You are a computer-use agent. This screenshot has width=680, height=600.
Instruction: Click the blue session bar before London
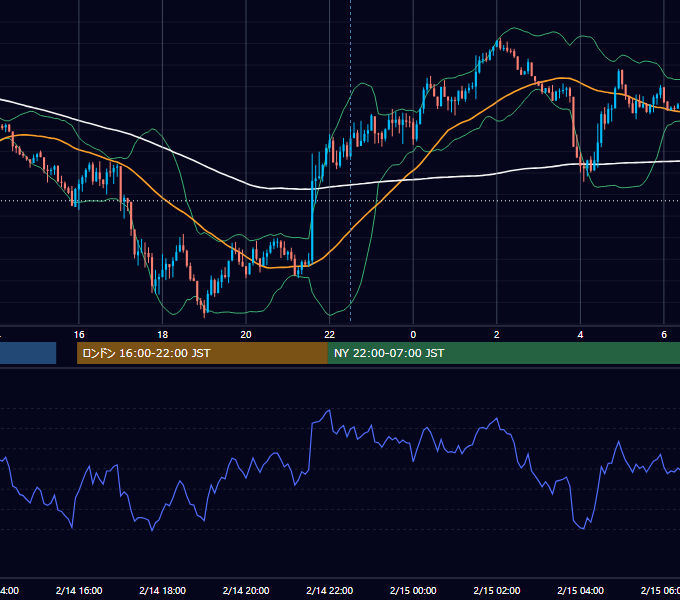click(28, 353)
